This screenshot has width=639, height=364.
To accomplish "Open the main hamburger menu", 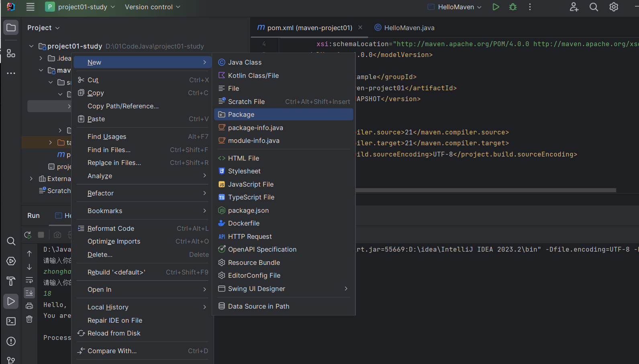I will [x=30, y=7].
